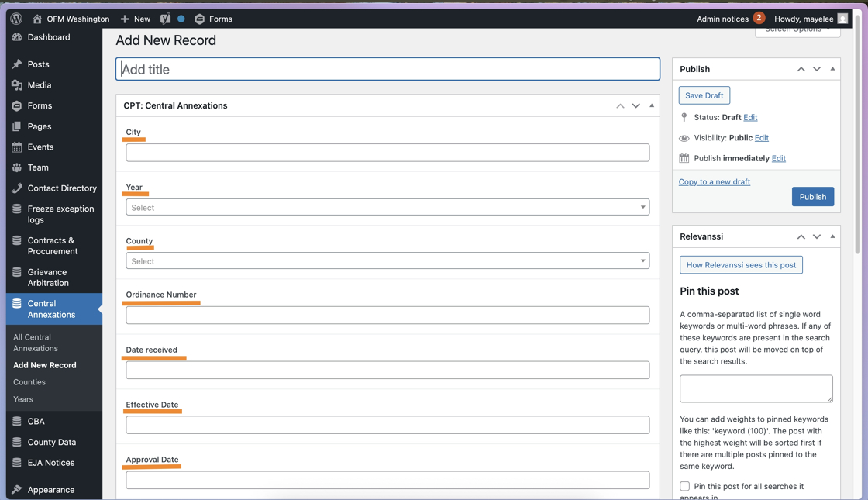Viewport: 868px width, 500px height.
Task: Move Publish panel down
Action: coord(817,69)
